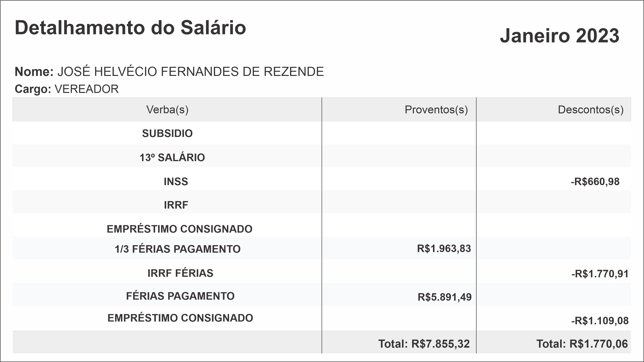The image size is (644, 362).
Task: Click the 'IRRF FÉRIAS' row label
Action: [x=180, y=273]
